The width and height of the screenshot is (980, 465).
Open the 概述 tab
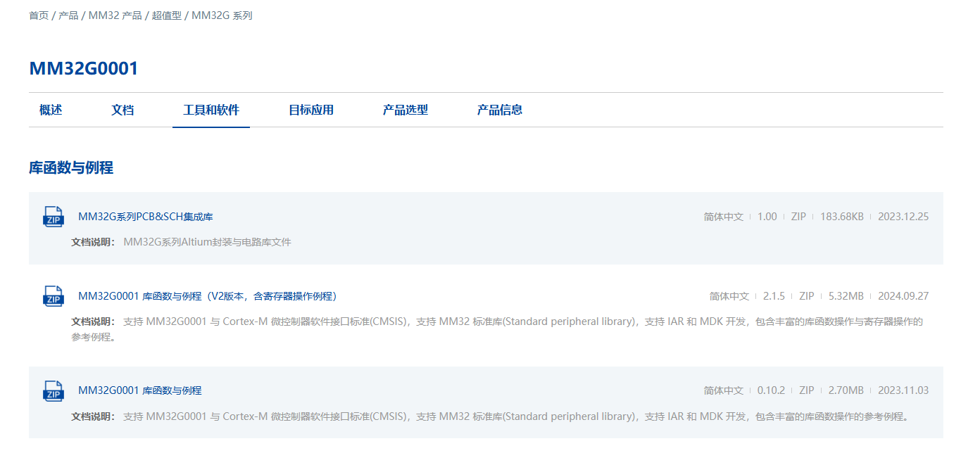[x=51, y=110]
